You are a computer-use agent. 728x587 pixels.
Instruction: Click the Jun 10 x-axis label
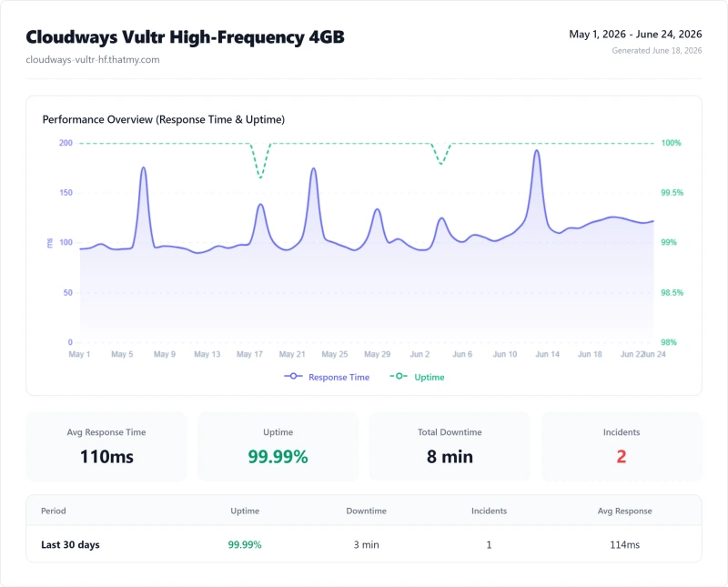coord(505,354)
